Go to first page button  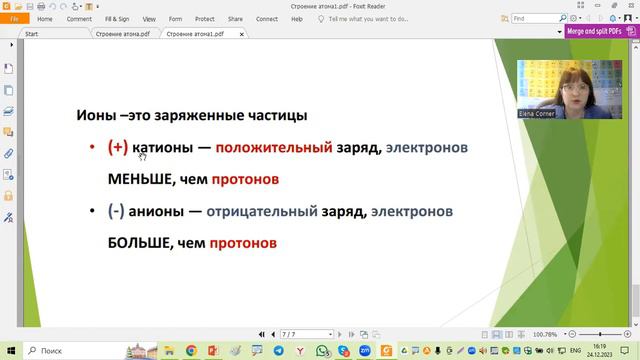(x=262, y=334)
